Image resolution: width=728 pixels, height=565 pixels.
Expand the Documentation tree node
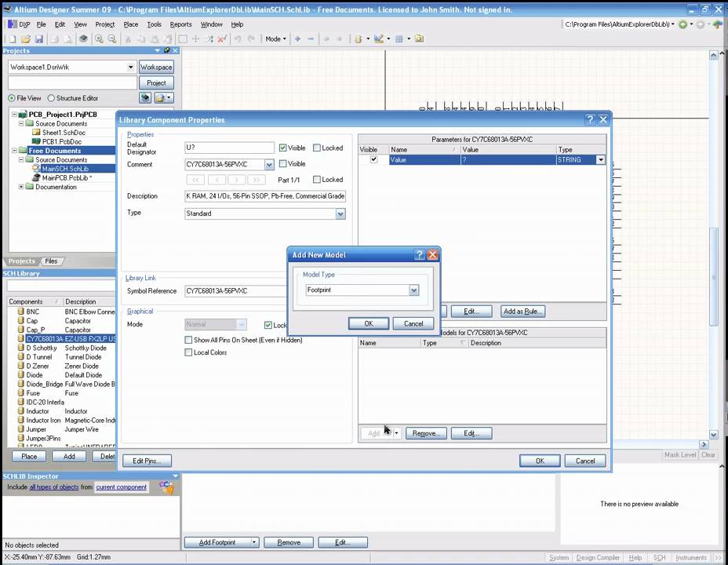[21, 187]
